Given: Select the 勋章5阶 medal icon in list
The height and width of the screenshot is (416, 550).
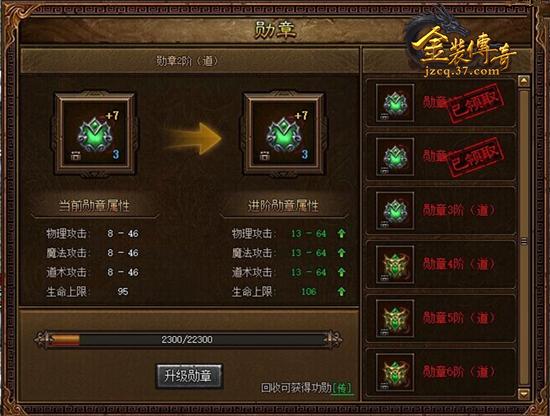Looking at the screenshot, I should coord(395,318).
